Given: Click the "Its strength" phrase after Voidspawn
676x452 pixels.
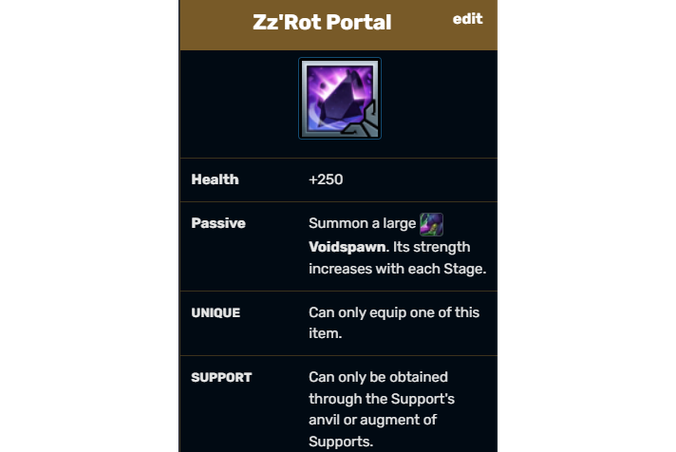Looking at the screenshot, I should pyautogui.click(x=432, y=247).
